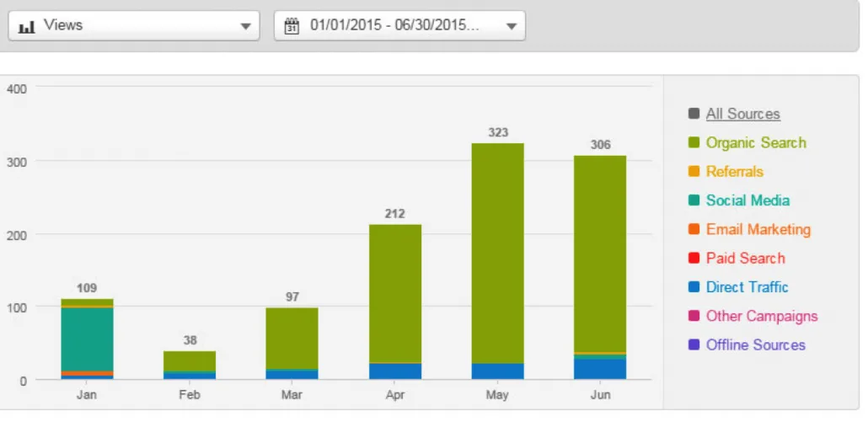Viewport: 868px width, 427px height.
Task: Click the green Organic Search legend square
Action: (694, 142)
